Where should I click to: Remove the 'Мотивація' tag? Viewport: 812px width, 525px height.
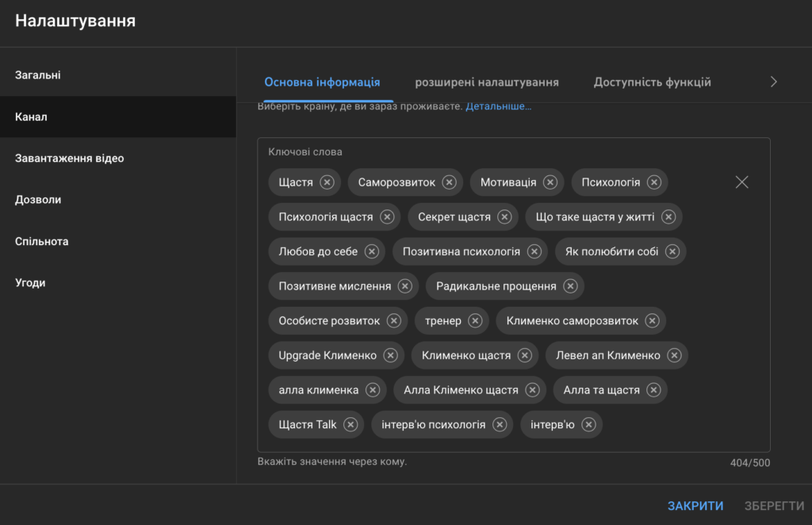pyautogui.click(x=550, y=182)
